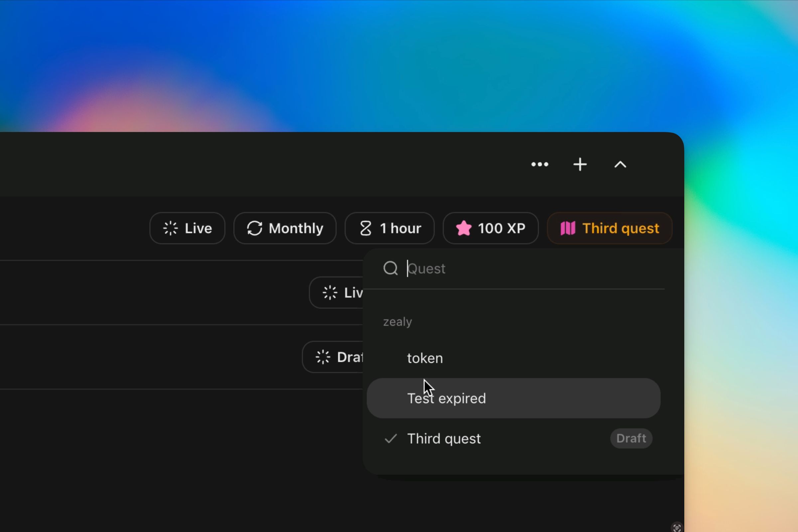798x532 pixels.
Task: Click the zealy group label
Action: click(397, 322)
